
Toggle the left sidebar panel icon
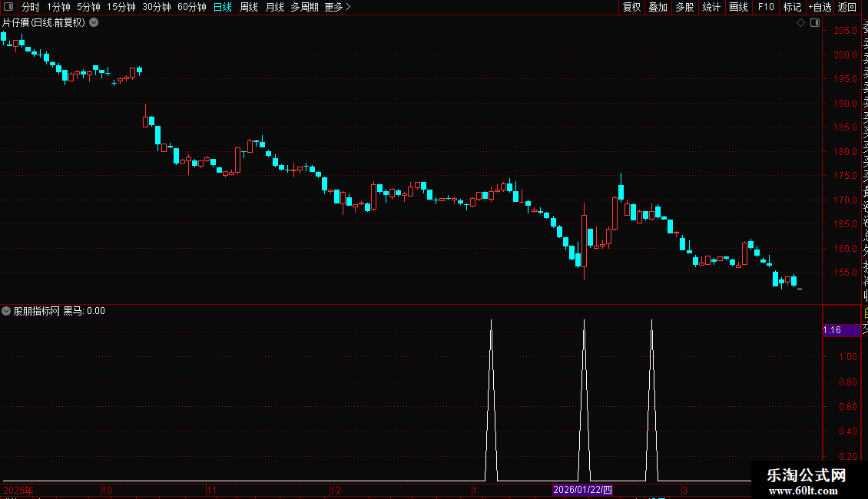pos(8,7)
